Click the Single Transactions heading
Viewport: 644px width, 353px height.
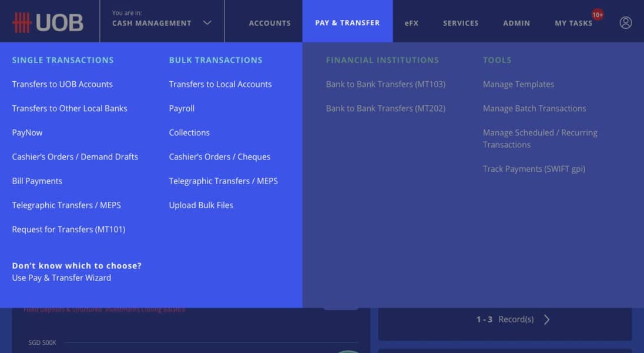click(62, 60)
